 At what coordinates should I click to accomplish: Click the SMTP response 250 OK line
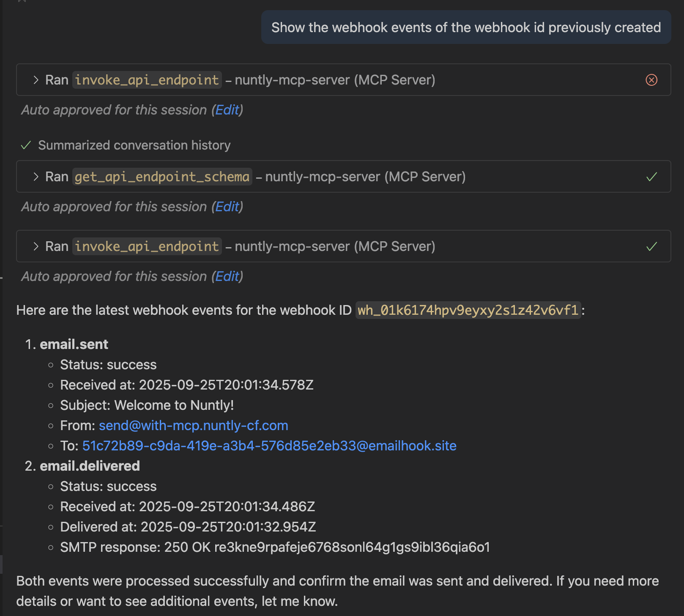(x=275, y=547)
